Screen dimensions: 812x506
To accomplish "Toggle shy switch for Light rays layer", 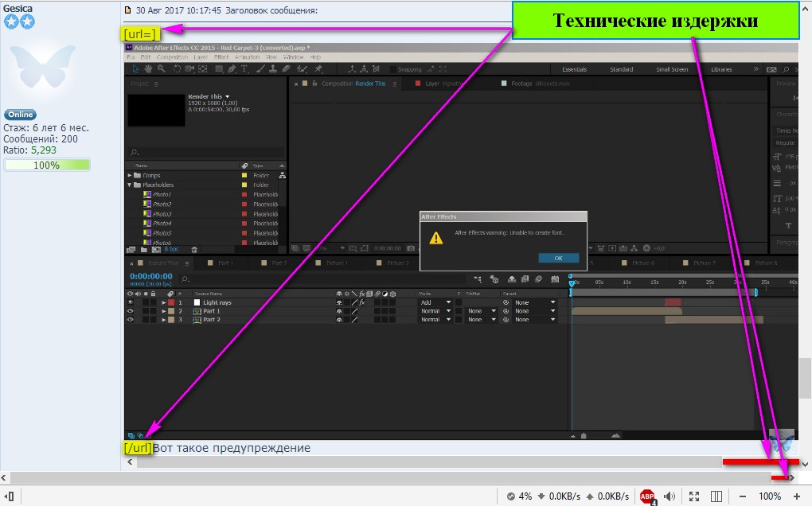I will click(339, 302).
